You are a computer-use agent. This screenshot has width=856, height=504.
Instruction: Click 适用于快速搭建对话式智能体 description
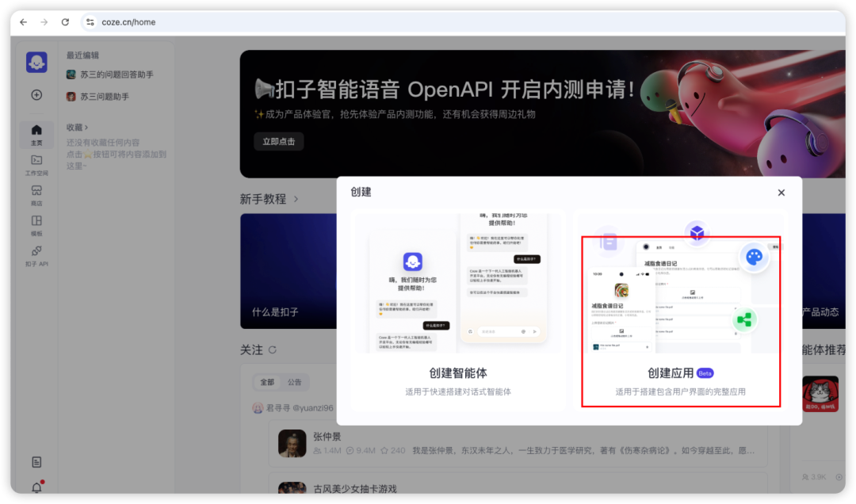click(458, 392)
